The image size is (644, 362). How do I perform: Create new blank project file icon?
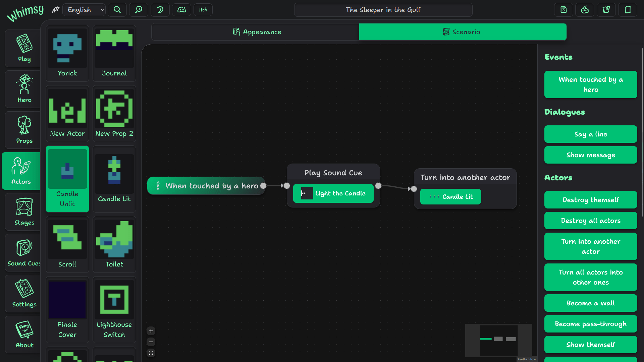(628, 10)
